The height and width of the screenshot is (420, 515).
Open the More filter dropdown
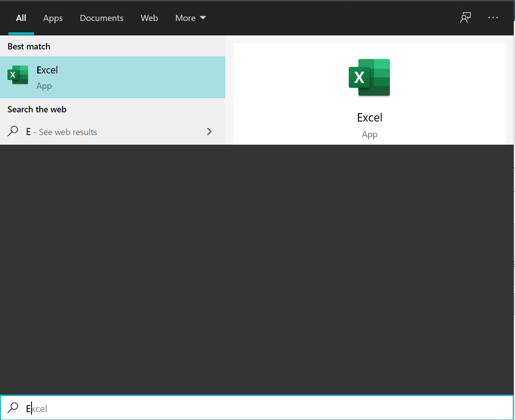click(x=190, y=18)
